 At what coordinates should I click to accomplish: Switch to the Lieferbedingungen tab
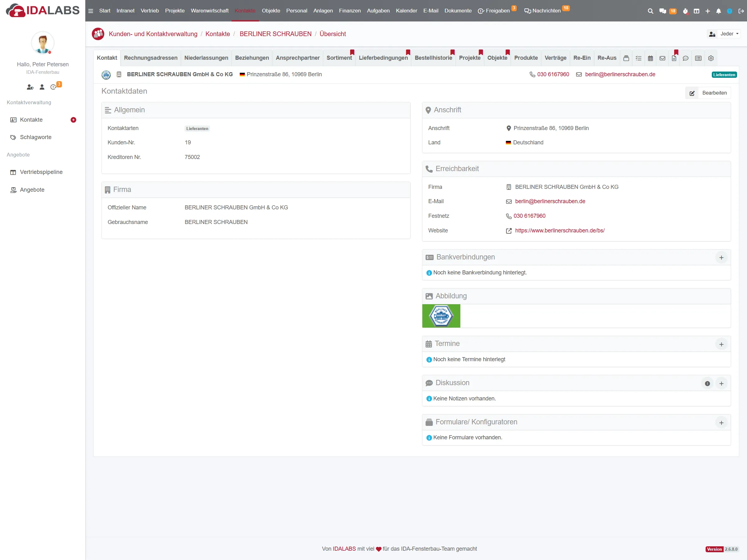383,58
